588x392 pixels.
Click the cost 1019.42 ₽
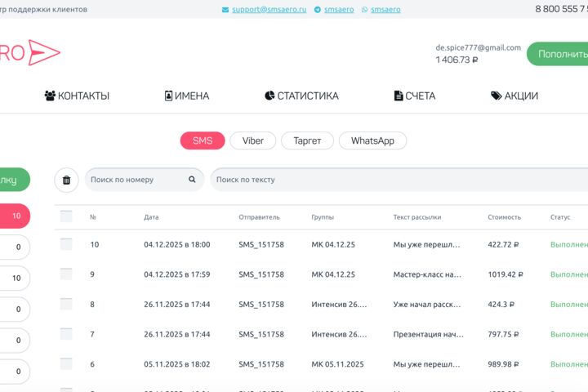tap(506, 274)
